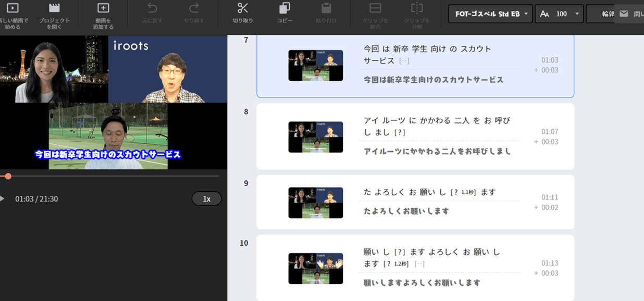Click the 新しい動画で始める icon
This screenshot has width=644, height=301.
13,8
